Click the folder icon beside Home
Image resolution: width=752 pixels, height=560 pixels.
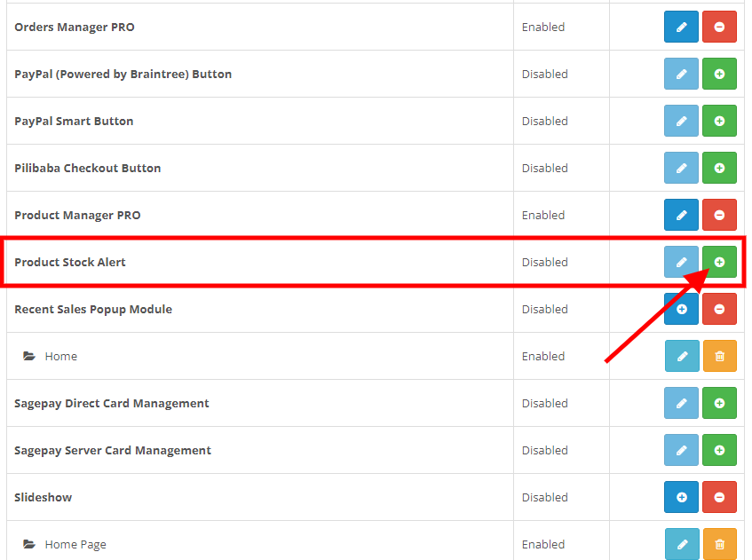pos(29,356)
